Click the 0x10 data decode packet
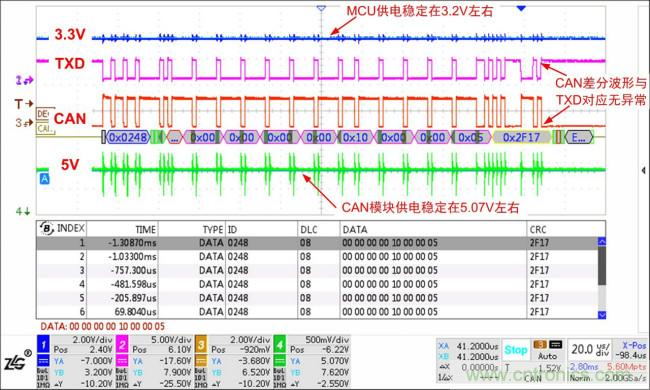 pyautogui.click(x=355, y=137)
